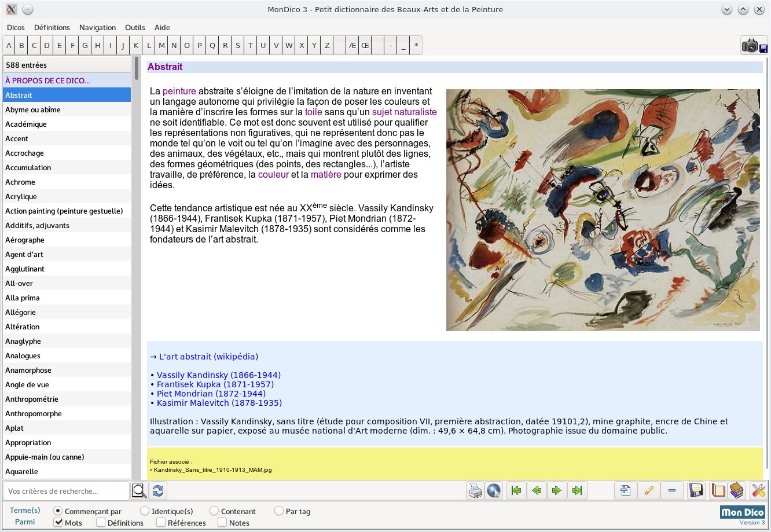Click the stacked books icon

click(x=737, y=491)
